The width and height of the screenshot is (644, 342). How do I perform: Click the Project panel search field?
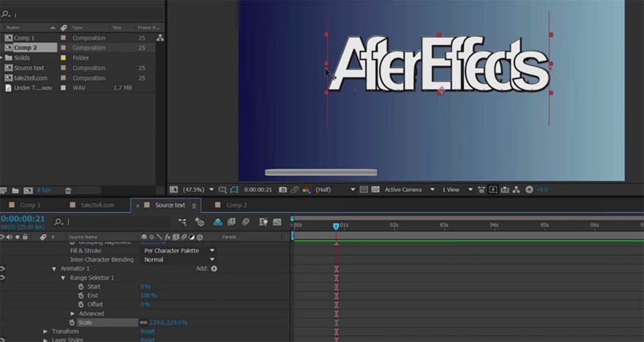[86, 15]
